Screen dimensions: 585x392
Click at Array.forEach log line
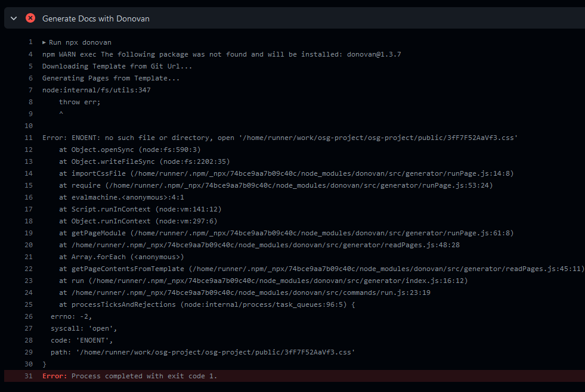(x=121, y=257)
